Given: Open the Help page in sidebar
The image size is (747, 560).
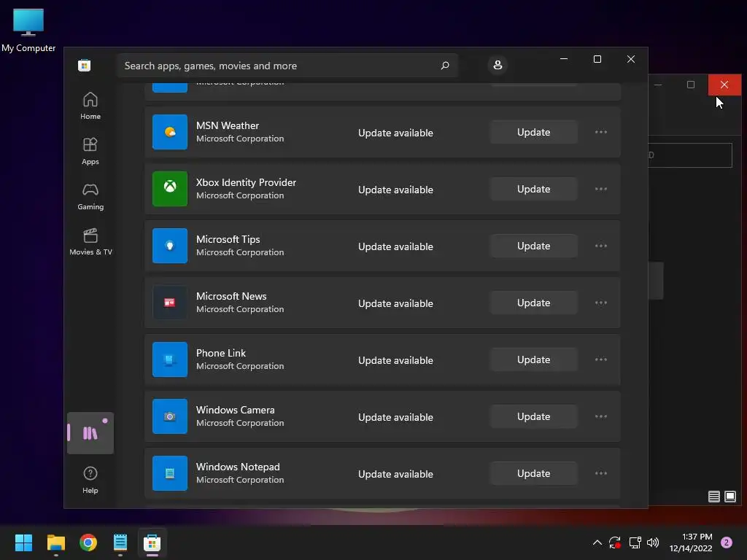Looking at the screenshot, I should tap(90, 480).
